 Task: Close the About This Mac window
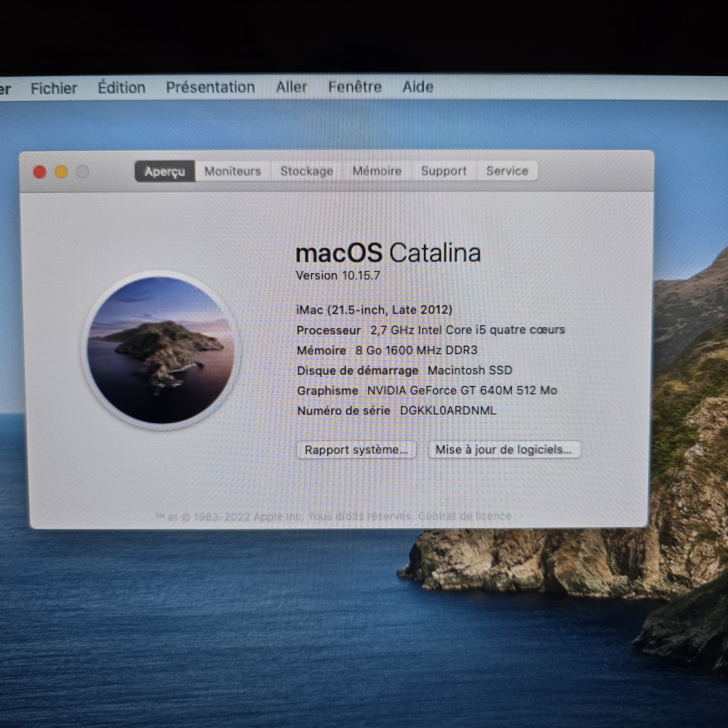pos(40,172)
